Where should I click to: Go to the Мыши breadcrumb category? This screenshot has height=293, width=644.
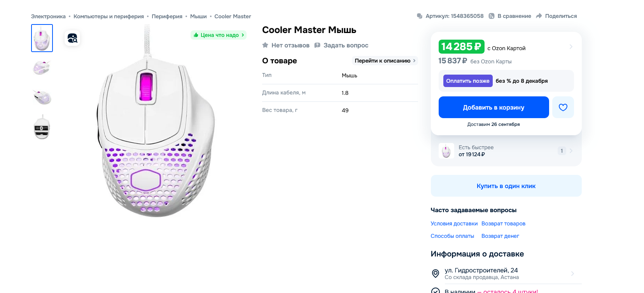tap(198, 16)
